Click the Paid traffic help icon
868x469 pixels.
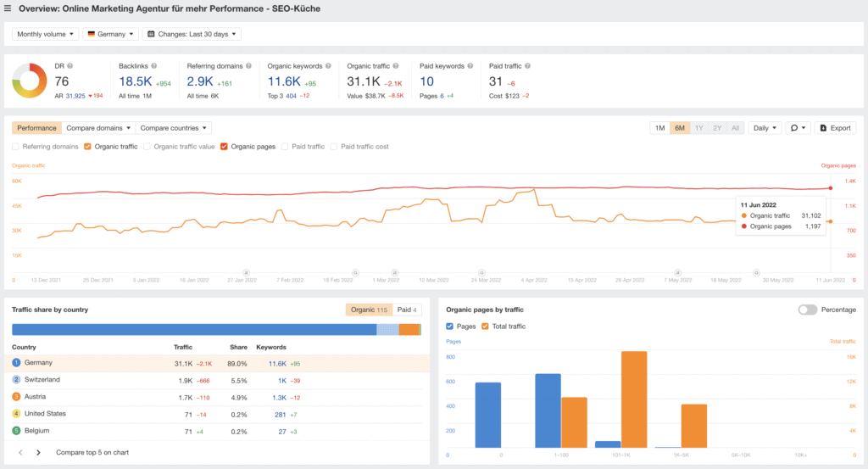coord(528,65)
